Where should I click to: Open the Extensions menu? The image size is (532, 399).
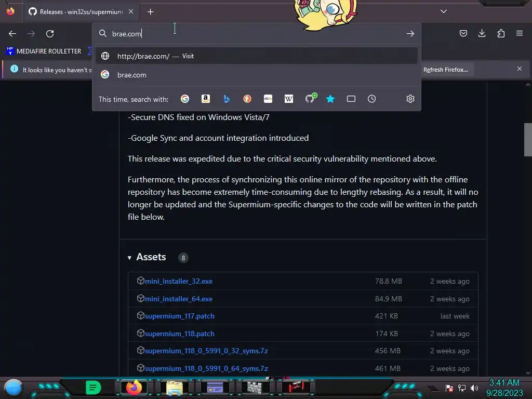click(x=501, y=33)
